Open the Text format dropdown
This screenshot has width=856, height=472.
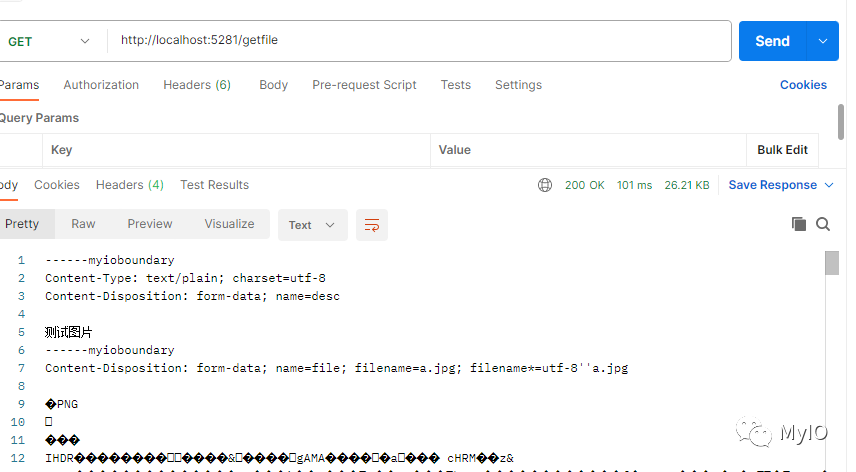[312, 225]
